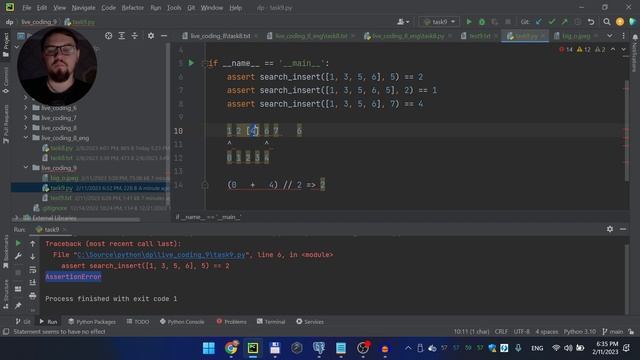Open Run panel settings gear
The width and height of the screenshot is (640, 360).
coord(610,229)
